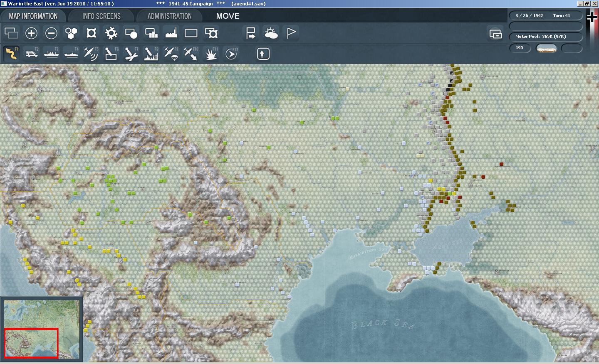Click the zoom in plus icon
Screen dimensions: 599x364
click(31, 33)
